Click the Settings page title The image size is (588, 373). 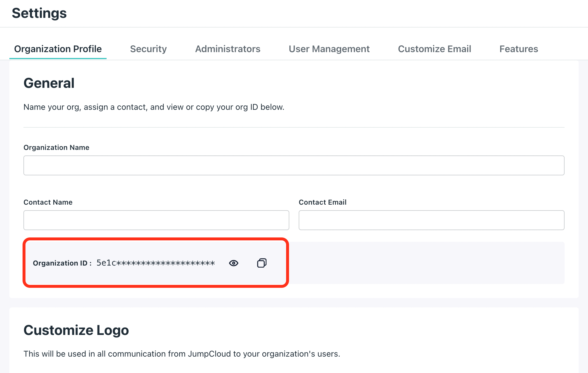pyautogui.click(x=39, y=13)
